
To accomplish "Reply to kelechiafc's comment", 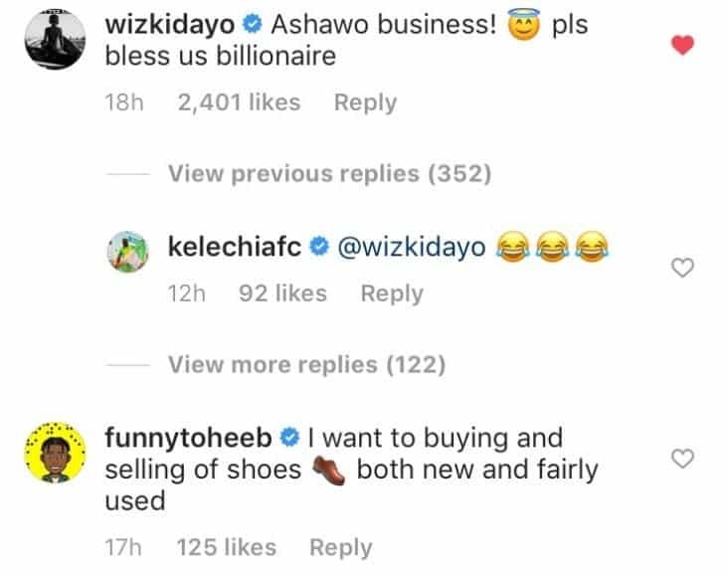I will (x=392, y=293).
